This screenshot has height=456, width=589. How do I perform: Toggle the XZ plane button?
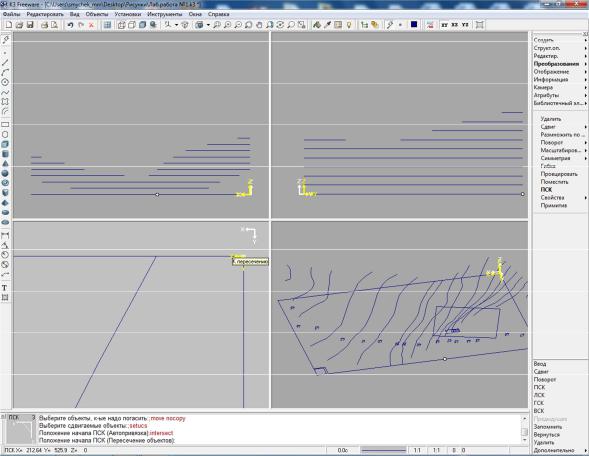(x=455, y=25)
